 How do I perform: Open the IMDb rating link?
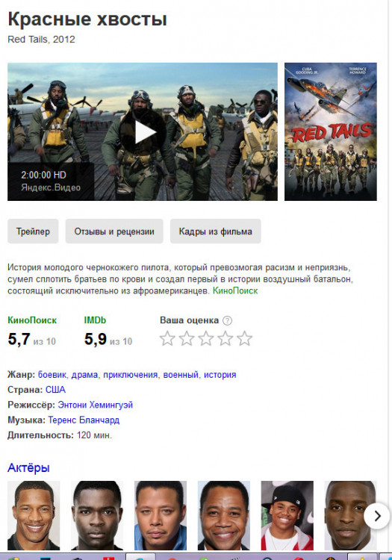coord(95,320)
